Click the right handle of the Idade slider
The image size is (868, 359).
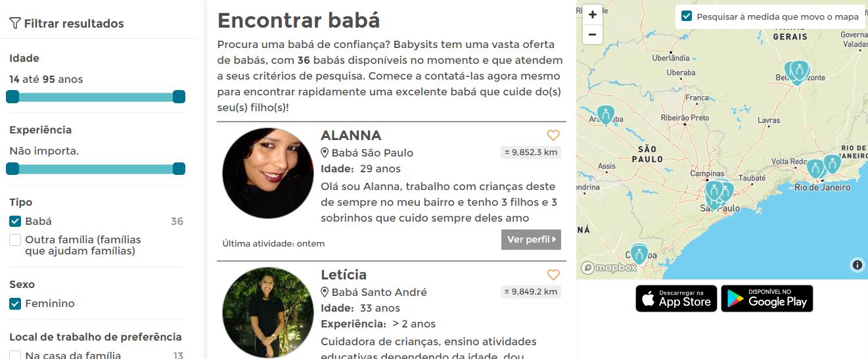(179, 97)
